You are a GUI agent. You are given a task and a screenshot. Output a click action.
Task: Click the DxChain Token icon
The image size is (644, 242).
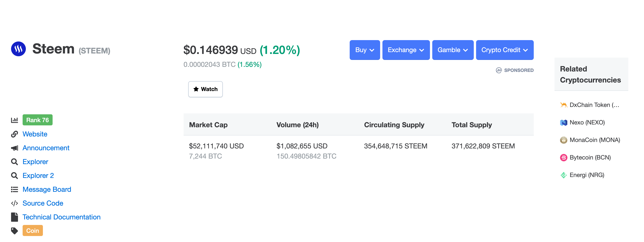click(x=563, y=105)
